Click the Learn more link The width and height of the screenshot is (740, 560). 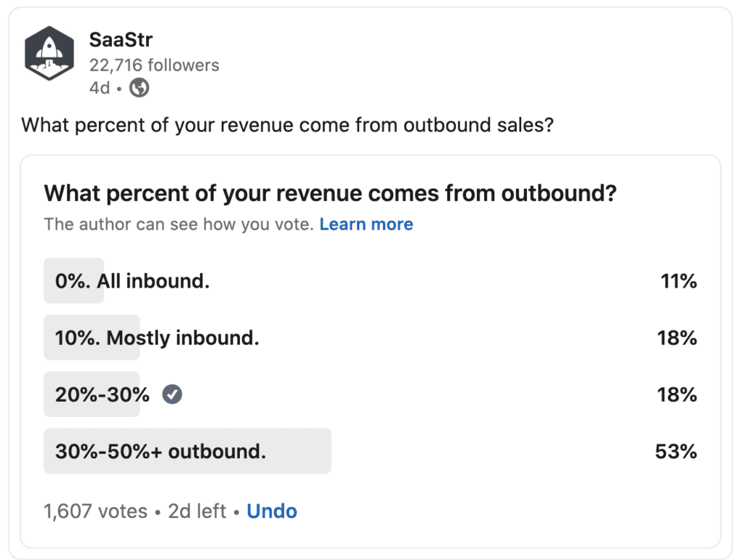point(366,224)
